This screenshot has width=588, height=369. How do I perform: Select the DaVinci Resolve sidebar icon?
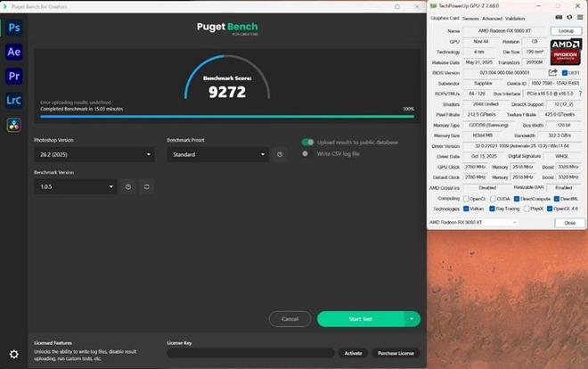pyautogui.click(x=13, y=123)
